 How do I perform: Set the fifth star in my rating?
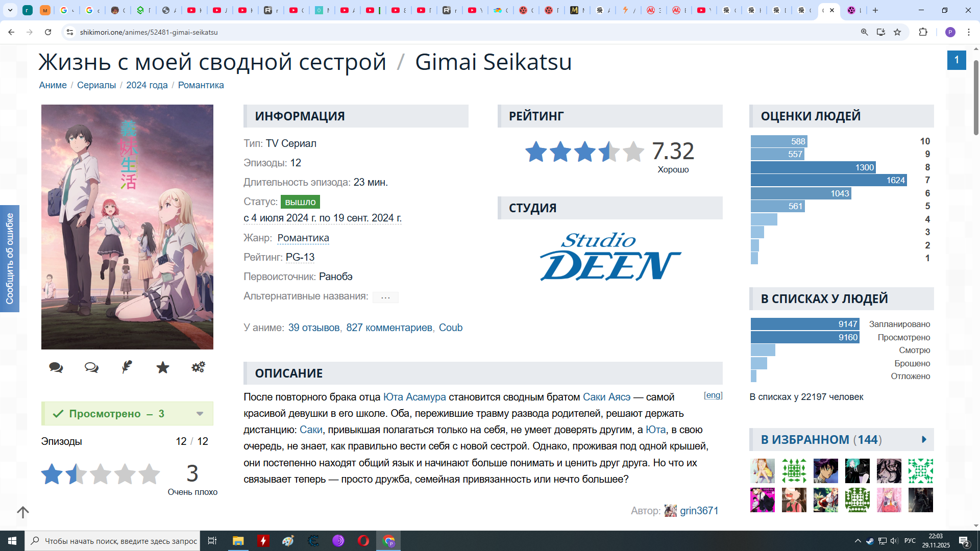click(x=149, y=474)
